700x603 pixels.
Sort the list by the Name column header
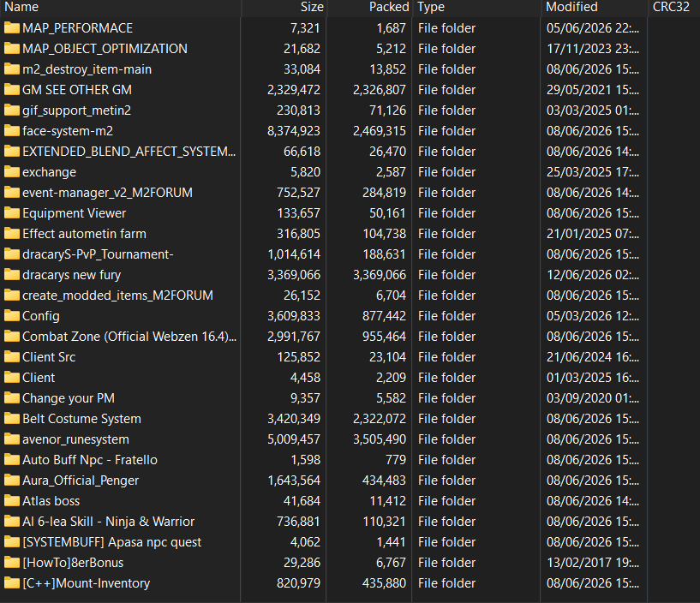tap(121, 7)
